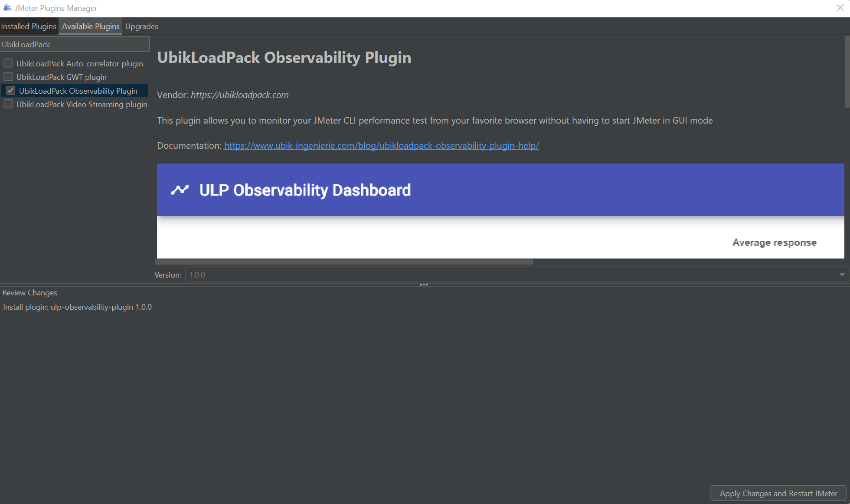This screenshot has width=850, height=504.
Task: Select the UbikLoadPack Video Streaming plugin row text
Action: pos(82,105)
